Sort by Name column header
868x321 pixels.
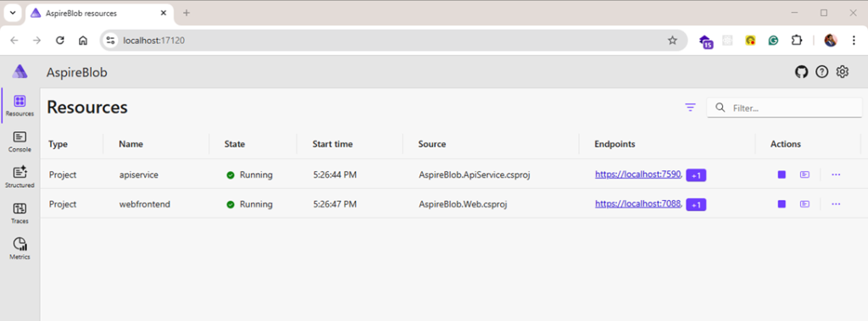[131, 144]
